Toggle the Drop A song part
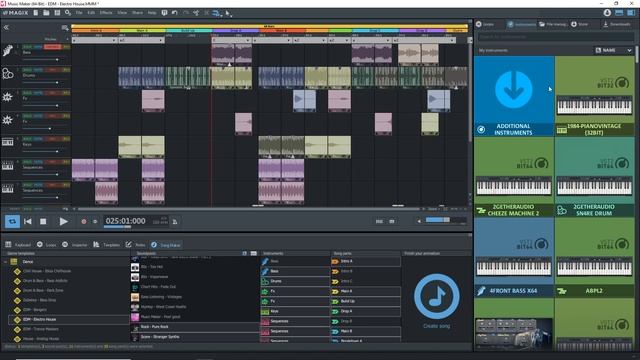Screen dimensions: 640x360 [x=366, y=311]
